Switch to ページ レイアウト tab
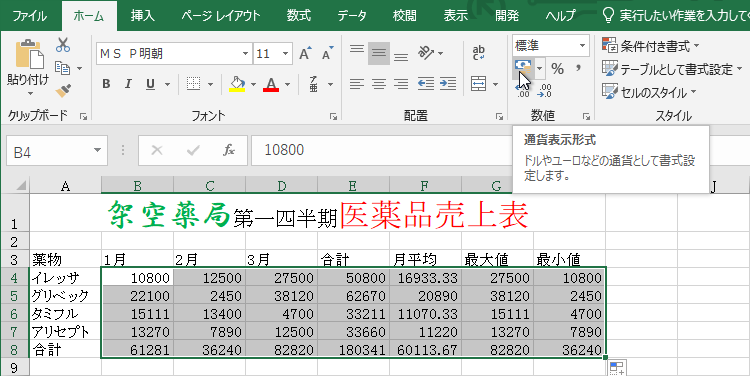Viewport: 750px width, 376px height. 221,16
